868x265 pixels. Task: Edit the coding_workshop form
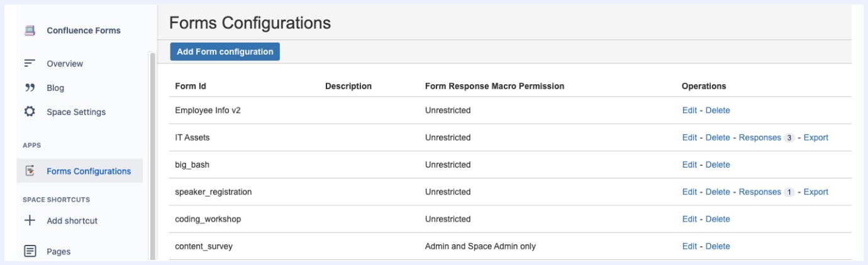[x=689, y=219]
